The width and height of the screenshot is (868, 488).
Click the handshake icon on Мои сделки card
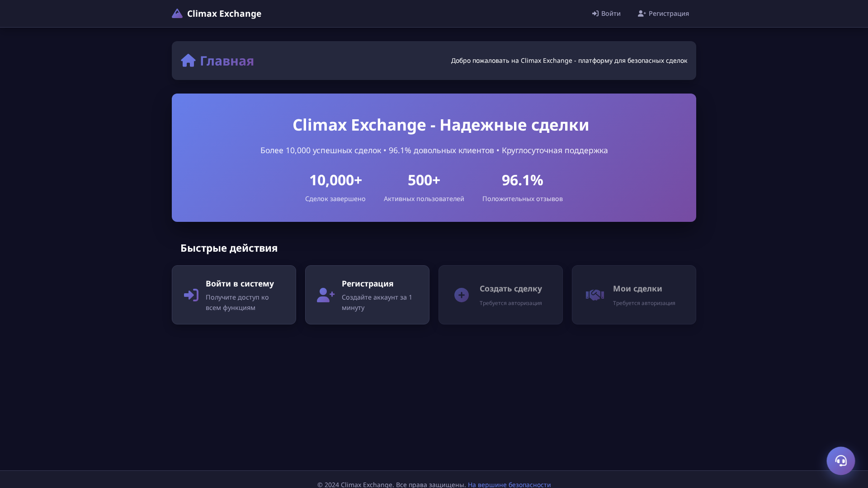594,295
